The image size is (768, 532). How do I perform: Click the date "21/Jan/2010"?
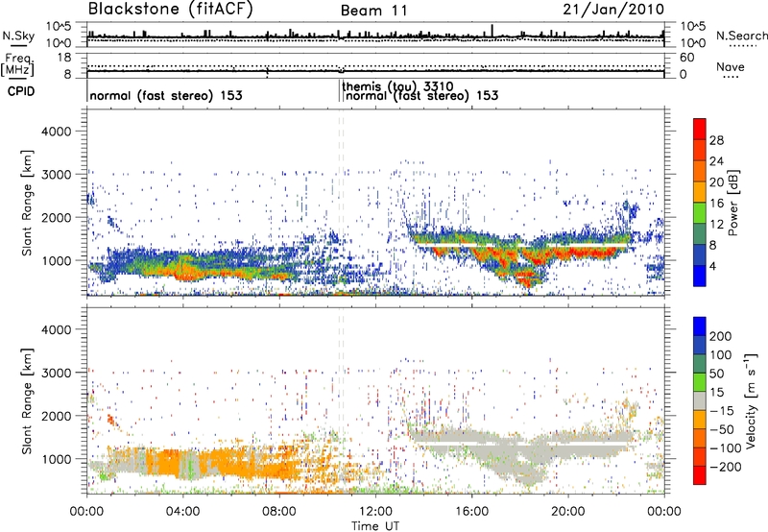coord(613,10)
